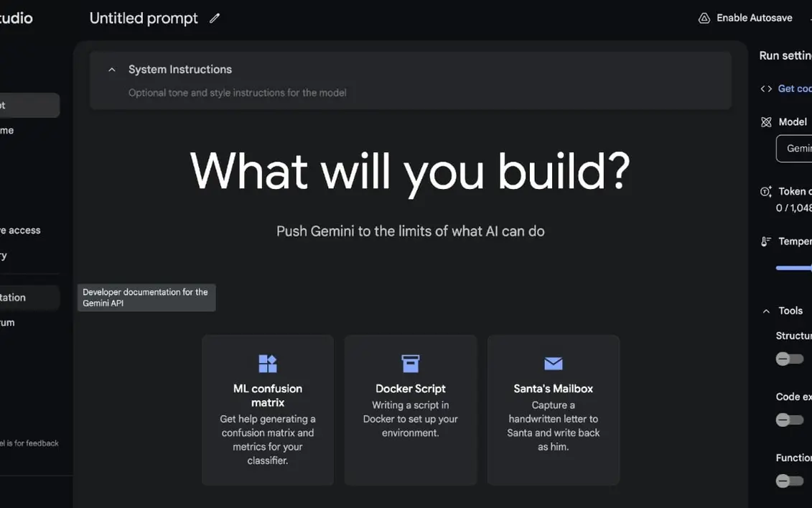The image size is (812, 508).
Task: Open the ML confusion matrix card
Action: 268,410
